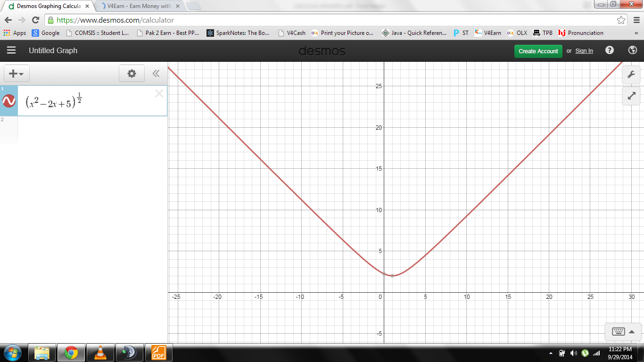Open the volume speaker tray icon
The image size is (644, 362).
point(574,353)
